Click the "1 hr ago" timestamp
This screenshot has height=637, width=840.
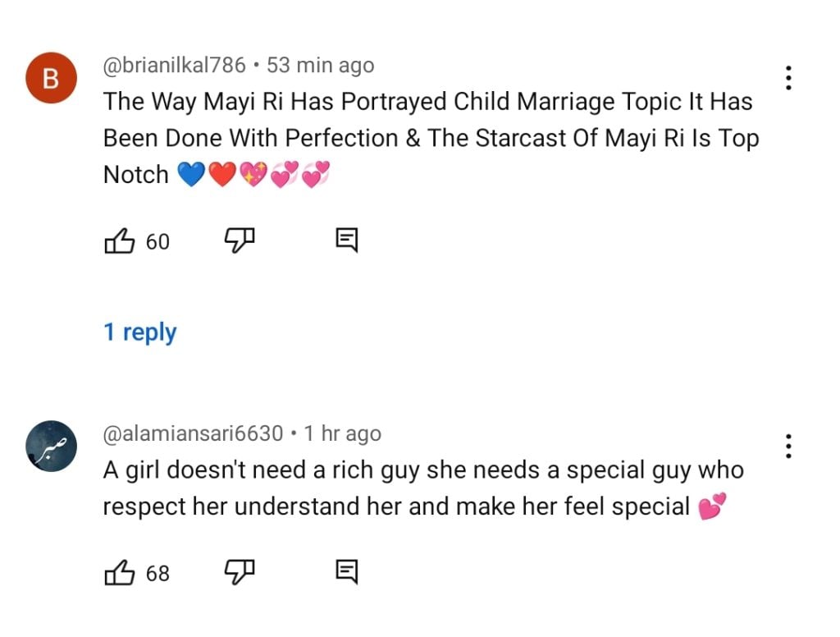[342, 433]
